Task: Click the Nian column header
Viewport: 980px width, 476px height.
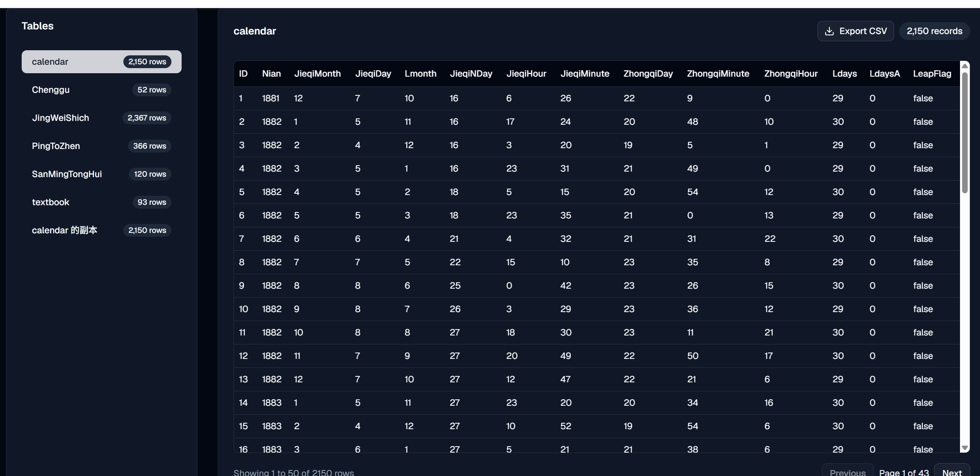Action: (271, 74)
